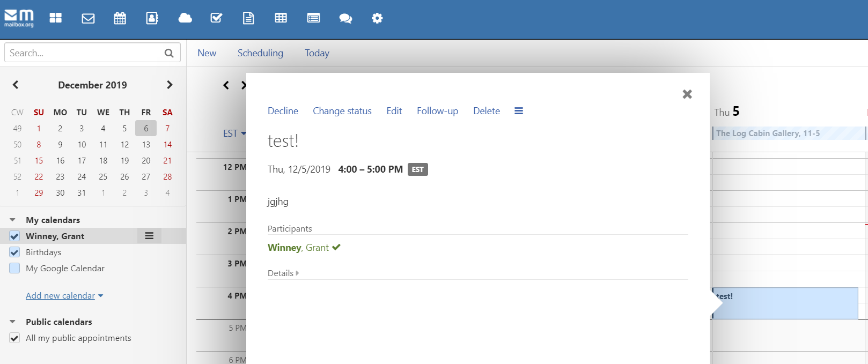868x364 pixels.
Task: Open the Tasks checkmark icon
Action: [x=217, y=18]
